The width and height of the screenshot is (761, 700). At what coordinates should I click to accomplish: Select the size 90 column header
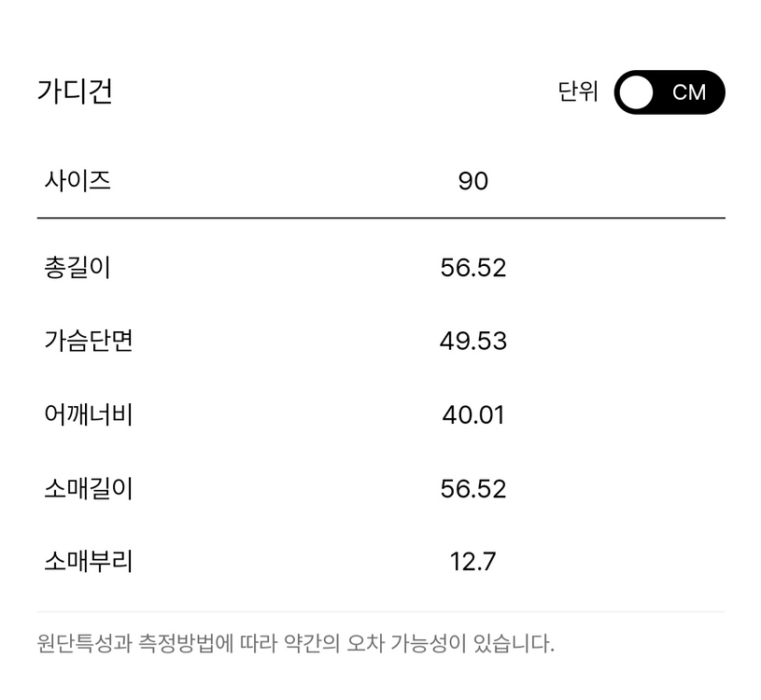pos(473,181)
